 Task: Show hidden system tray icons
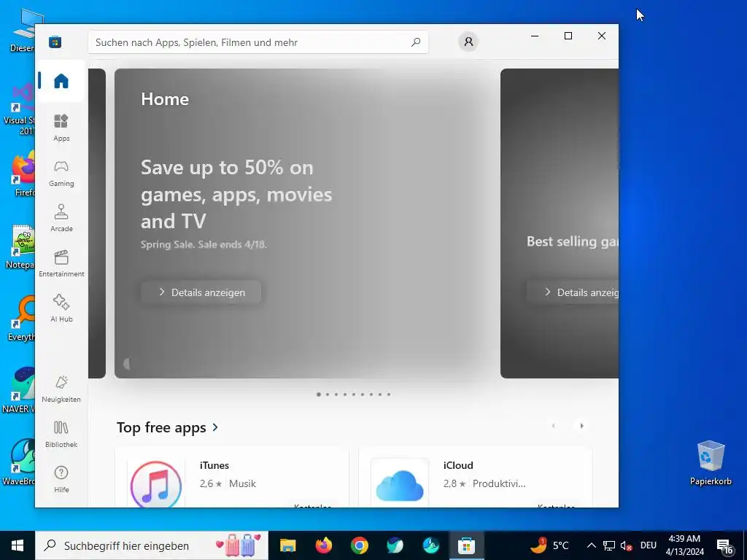click(x=591, y=545)
